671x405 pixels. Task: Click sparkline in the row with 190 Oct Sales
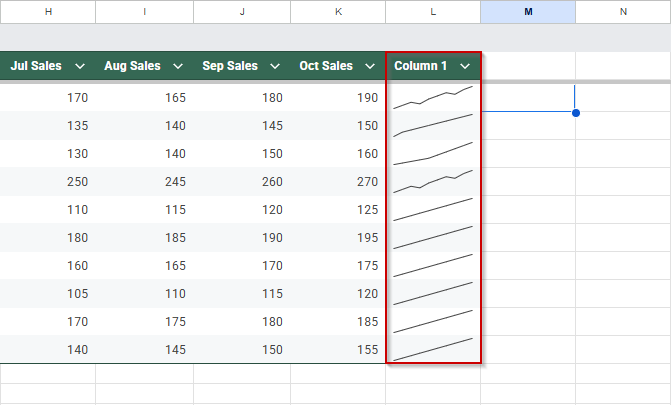click(x=433, y=98)
